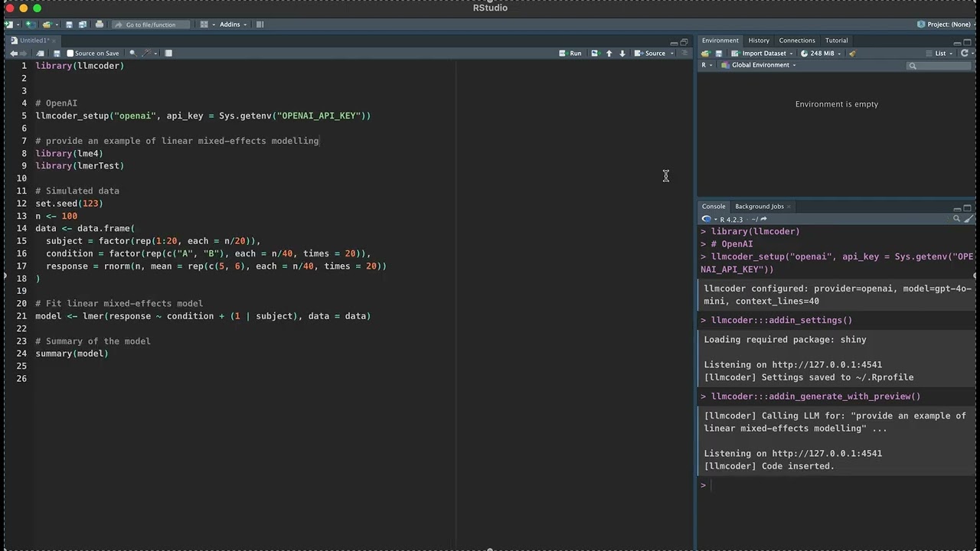Expand the recent files arrow beside Open

point(57,24)
